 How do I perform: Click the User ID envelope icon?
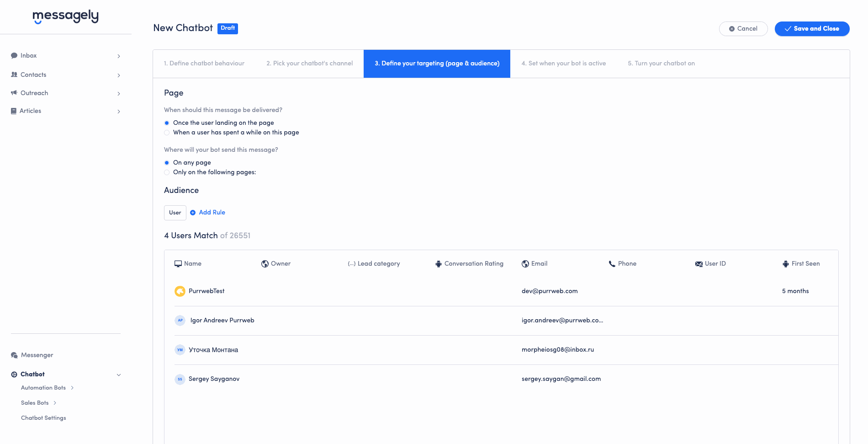coord(699,264)
